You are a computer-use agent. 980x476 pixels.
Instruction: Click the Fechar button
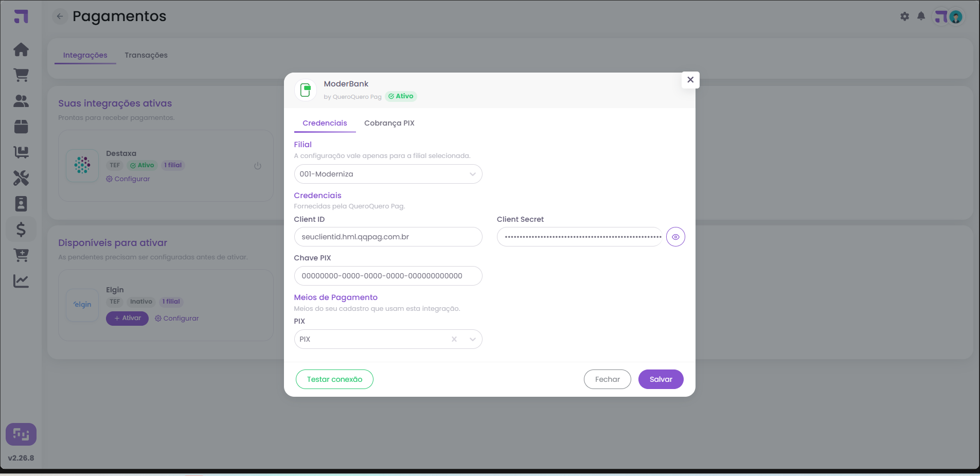[608, 379]
